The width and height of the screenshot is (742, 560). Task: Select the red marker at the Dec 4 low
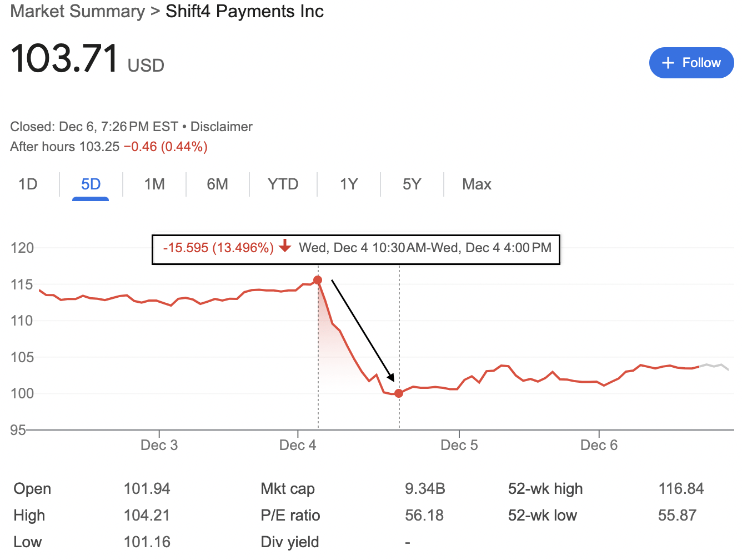[x=399, y=393]
